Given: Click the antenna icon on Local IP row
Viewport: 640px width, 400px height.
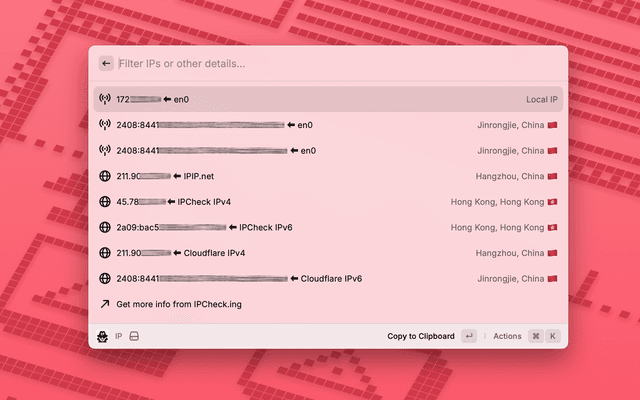Looking at the screenshot, I should coord(105,100).
